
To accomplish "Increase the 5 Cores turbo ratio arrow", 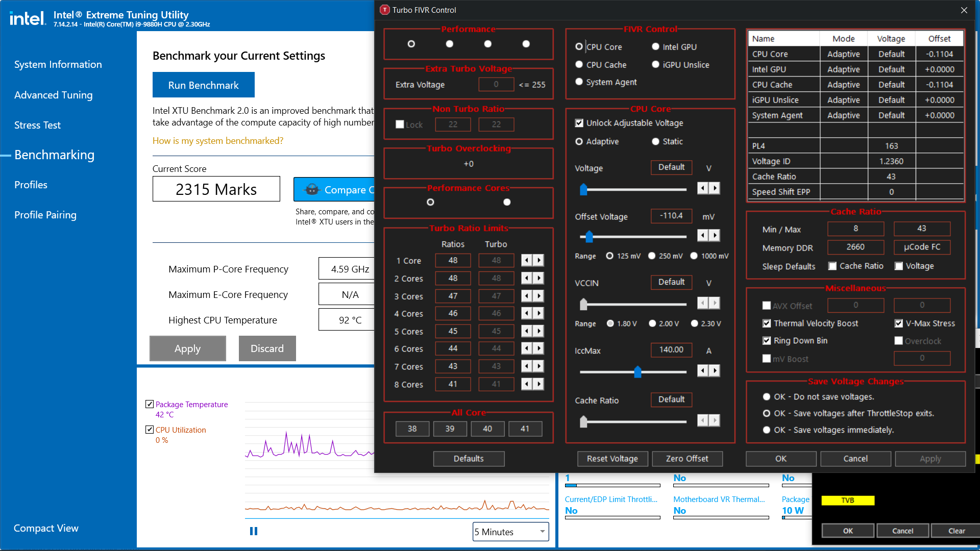I will coord(538,331).
